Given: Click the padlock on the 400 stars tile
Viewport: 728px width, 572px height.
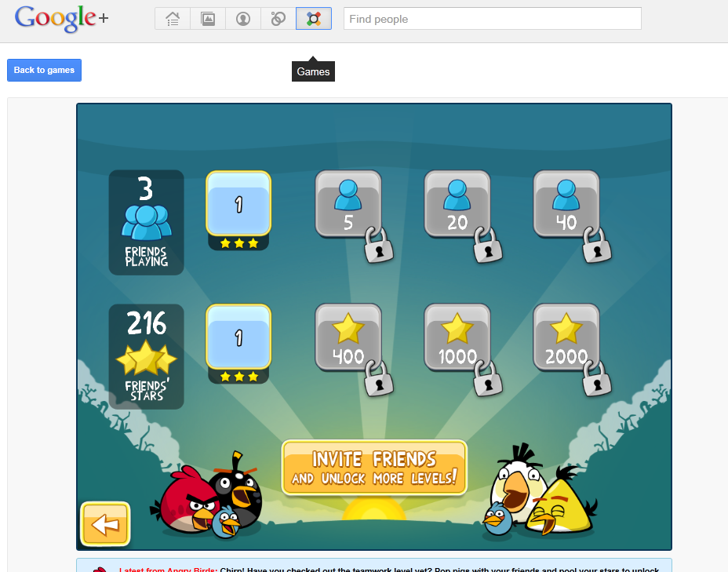Looking at the screenshot, I should point(378,379).
